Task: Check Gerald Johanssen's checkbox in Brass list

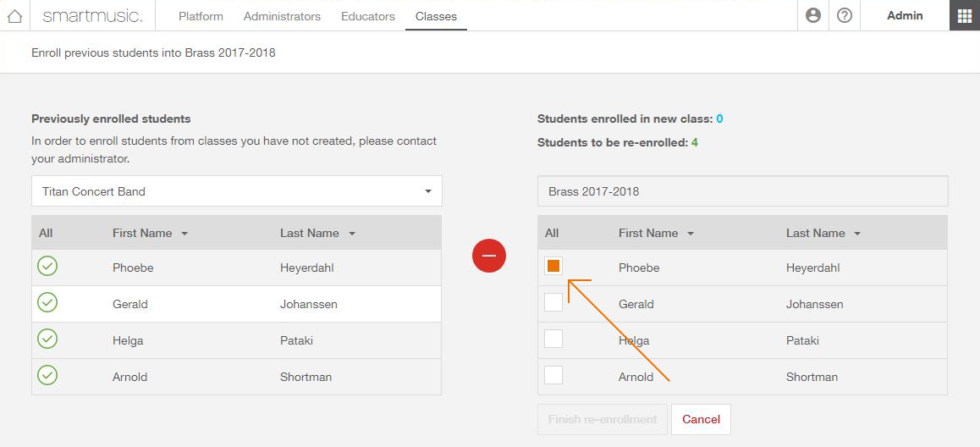Action: point(553,302)
